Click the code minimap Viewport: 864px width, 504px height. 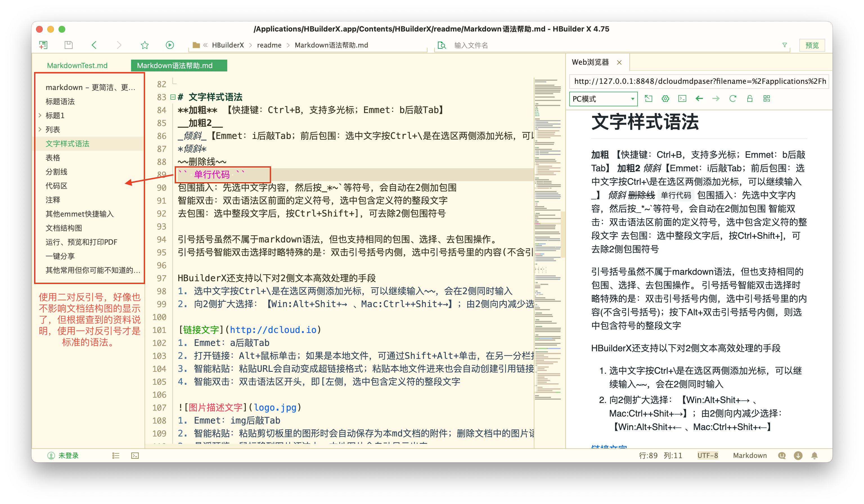(548, 240)
